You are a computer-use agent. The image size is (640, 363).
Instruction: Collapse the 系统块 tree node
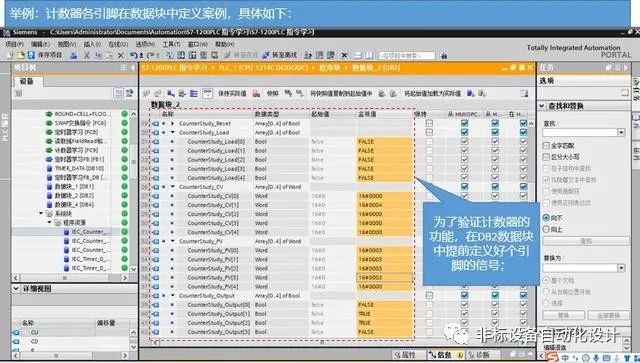[41, 214]
